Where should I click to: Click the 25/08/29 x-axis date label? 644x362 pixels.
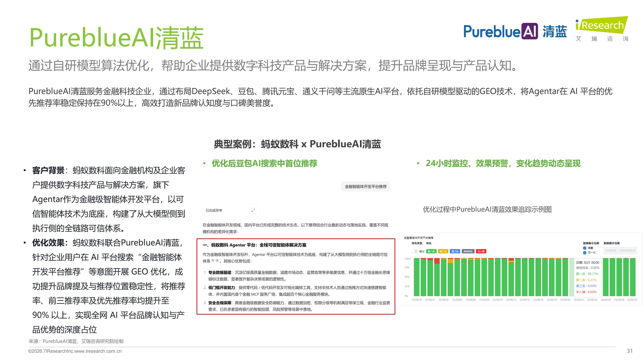pyautogui.click(x=416, y=300)
